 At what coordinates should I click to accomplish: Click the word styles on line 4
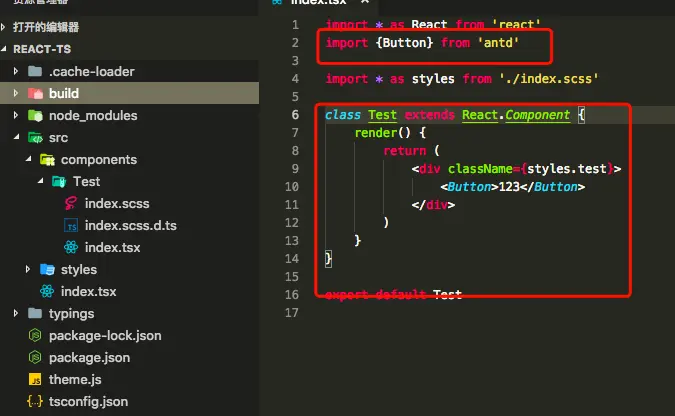pos(433,79)
